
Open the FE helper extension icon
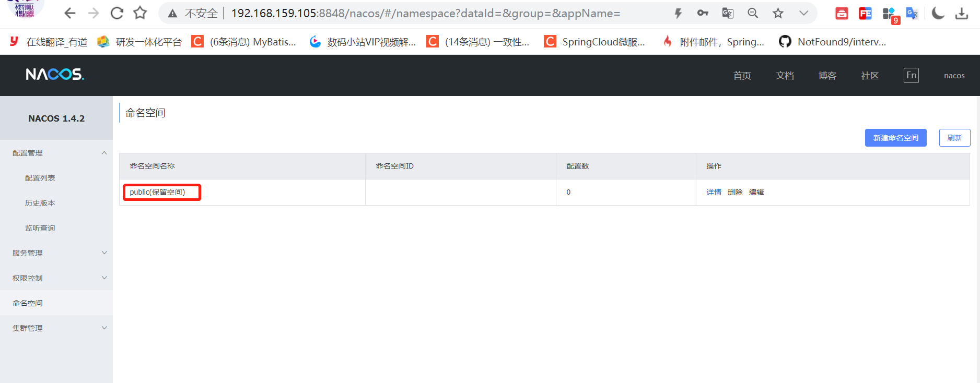865,14
